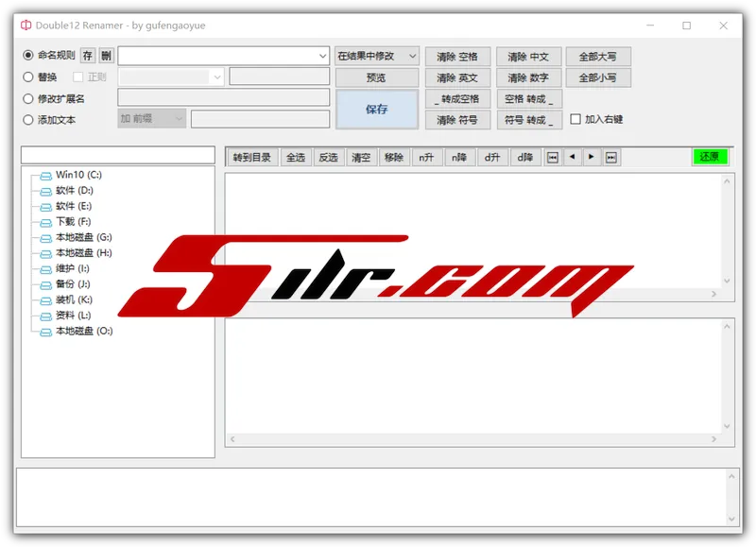
Task: Click the green 还原 restore button
Action: coord(709,157)
